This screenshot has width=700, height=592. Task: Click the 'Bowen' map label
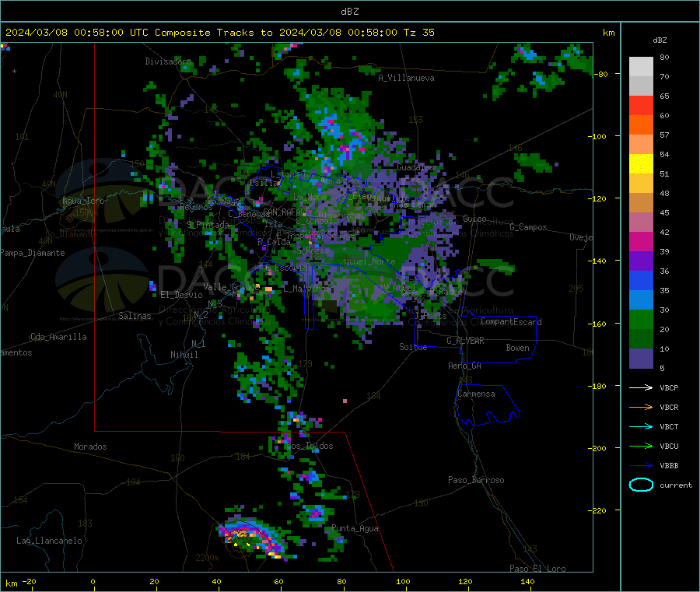(x=517, y=348)
